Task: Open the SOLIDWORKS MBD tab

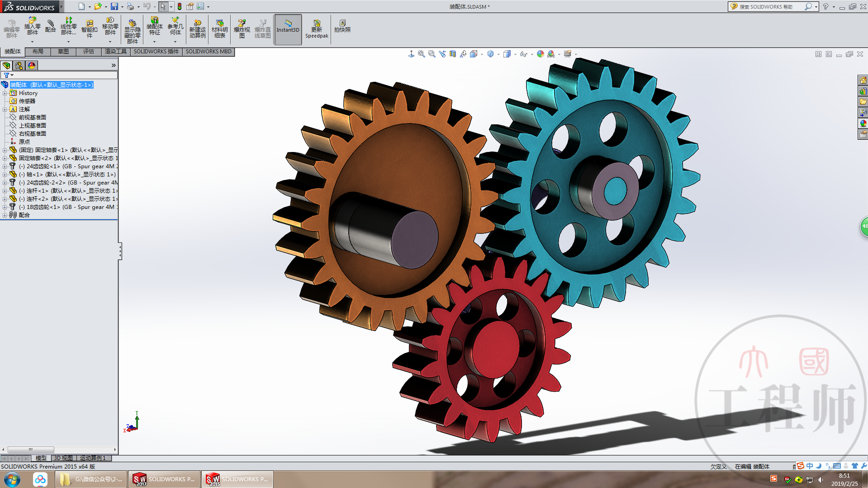Action: [x=209, y=52]
